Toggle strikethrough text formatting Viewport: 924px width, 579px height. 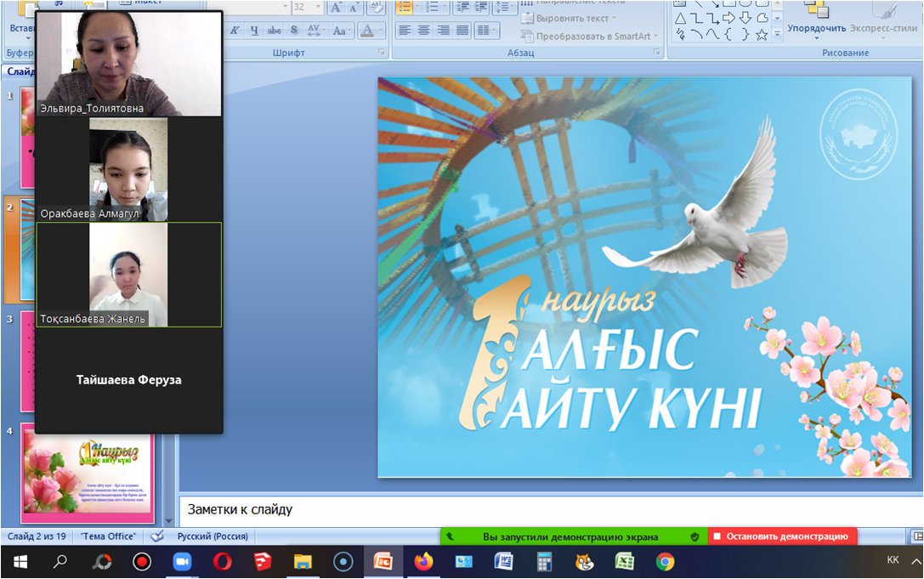(274, 31)
